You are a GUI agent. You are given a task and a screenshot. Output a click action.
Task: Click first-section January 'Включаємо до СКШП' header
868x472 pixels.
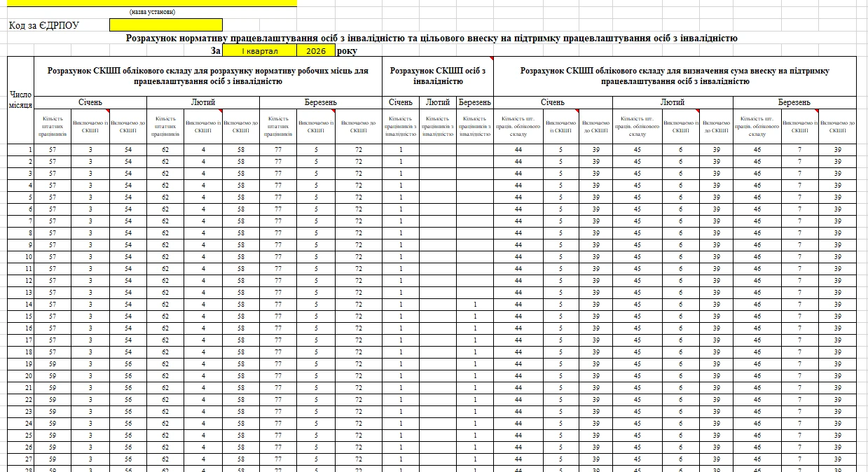(x=128, y=126)
